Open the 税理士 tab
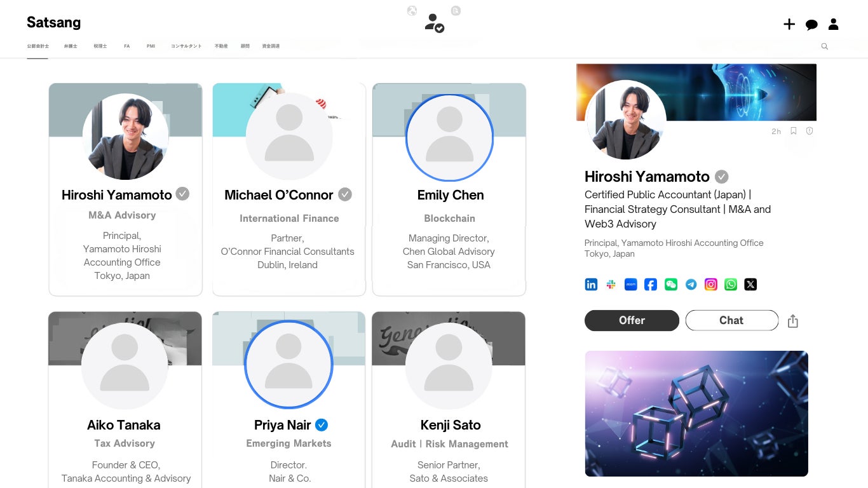This screenshot has height=488, width=868. [x=100, y=46]
